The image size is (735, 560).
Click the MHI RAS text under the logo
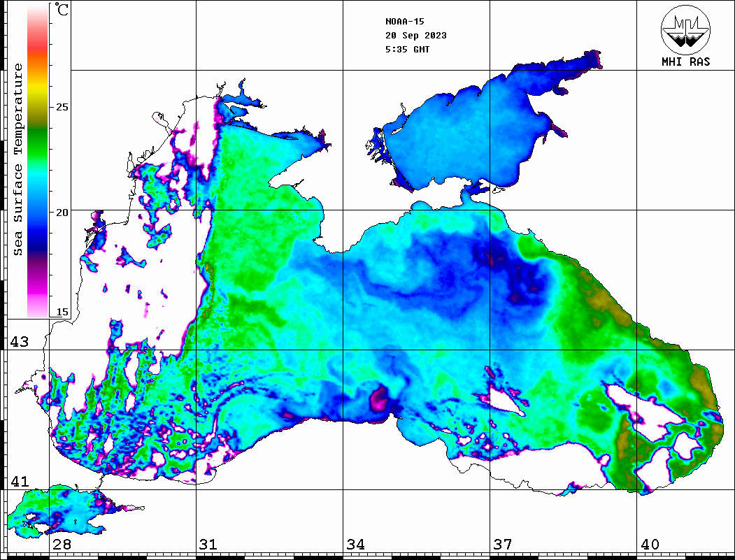[x=685, y=62]
